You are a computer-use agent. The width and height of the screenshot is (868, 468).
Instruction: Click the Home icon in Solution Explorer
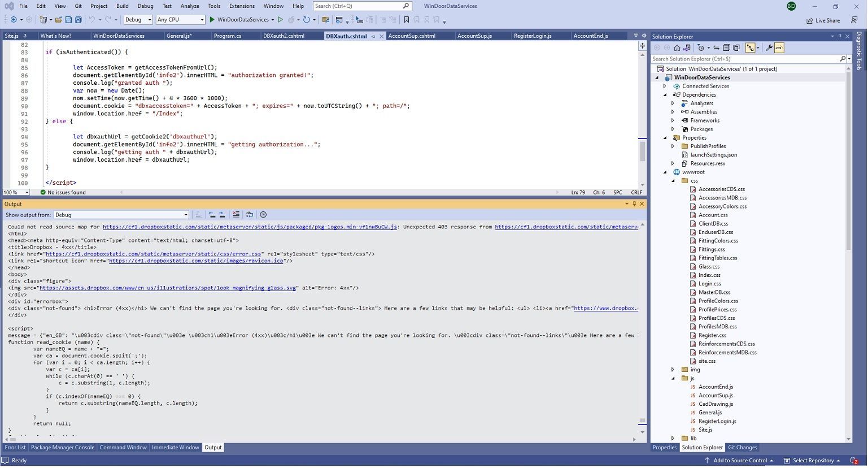[677, 48]
